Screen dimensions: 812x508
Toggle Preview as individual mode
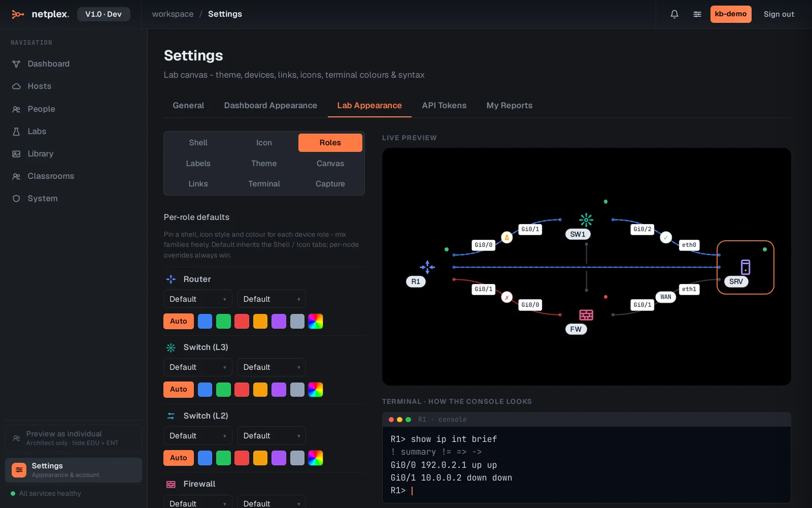(74, 438)
